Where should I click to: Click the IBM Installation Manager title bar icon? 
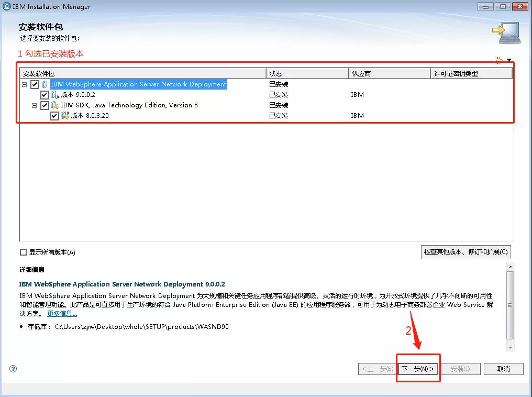point(6,6)
